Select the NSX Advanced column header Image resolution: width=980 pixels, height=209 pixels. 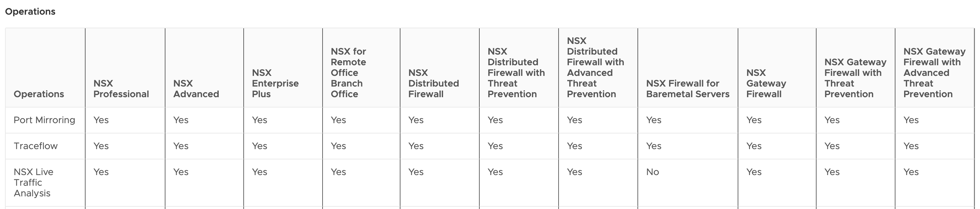[196, 89]
